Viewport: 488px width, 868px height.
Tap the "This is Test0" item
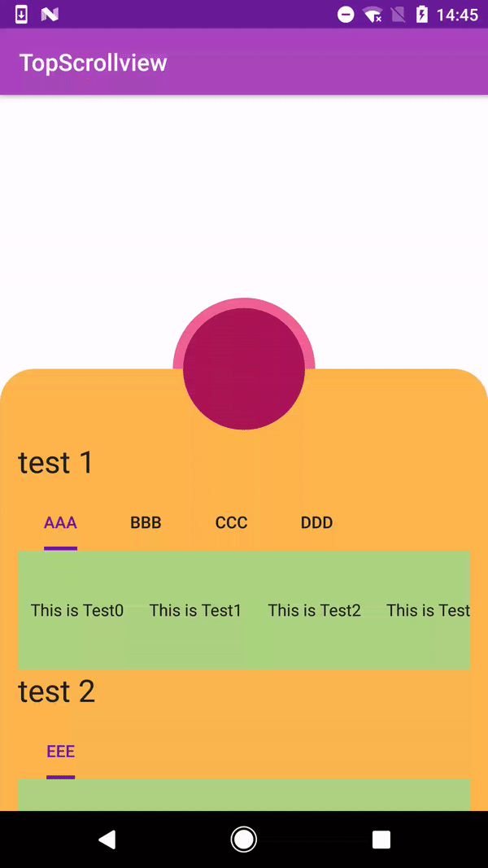pyautogui.click(x=77, y=610)
